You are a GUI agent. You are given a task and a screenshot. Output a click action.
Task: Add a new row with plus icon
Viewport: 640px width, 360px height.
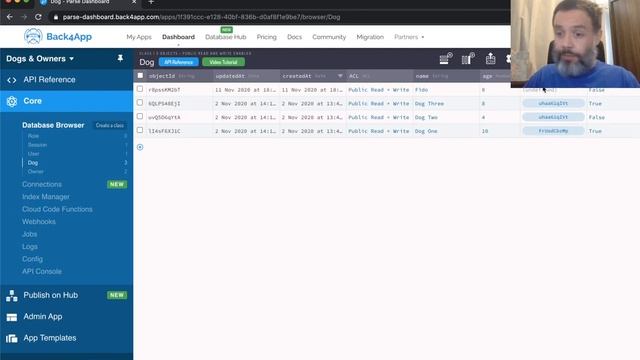(x=140, y=147)
